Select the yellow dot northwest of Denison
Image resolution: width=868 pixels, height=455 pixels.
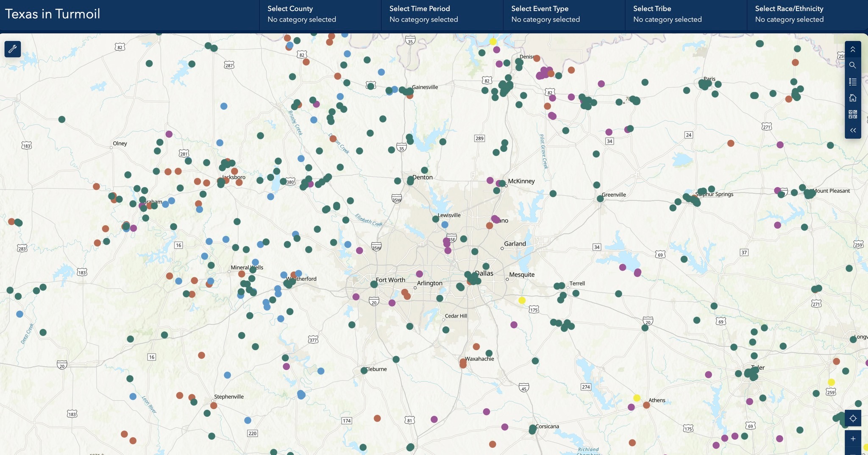click(x=493, y=42)
